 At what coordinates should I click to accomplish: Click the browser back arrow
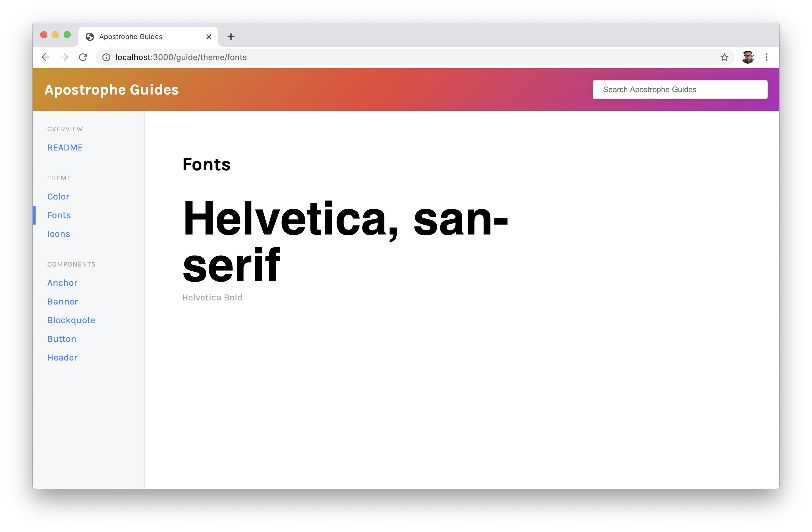point(45,57)
